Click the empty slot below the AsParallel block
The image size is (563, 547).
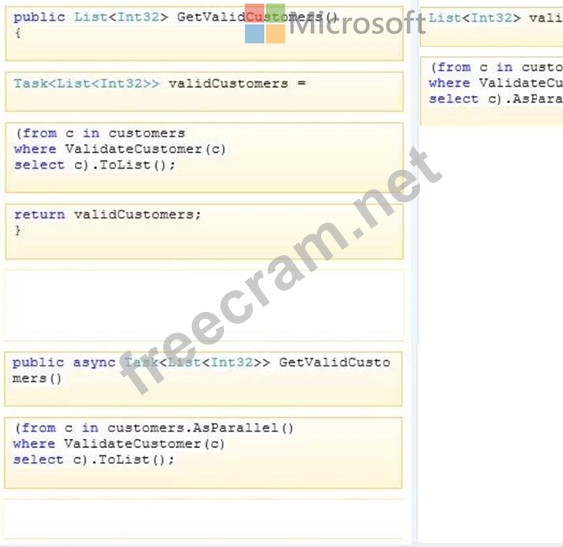pos(204,519)
